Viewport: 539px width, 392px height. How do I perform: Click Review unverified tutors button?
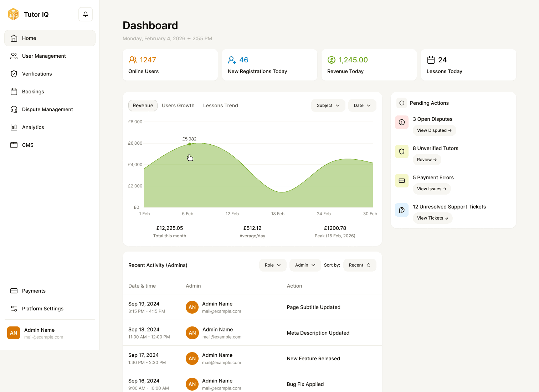pos(427,160)
